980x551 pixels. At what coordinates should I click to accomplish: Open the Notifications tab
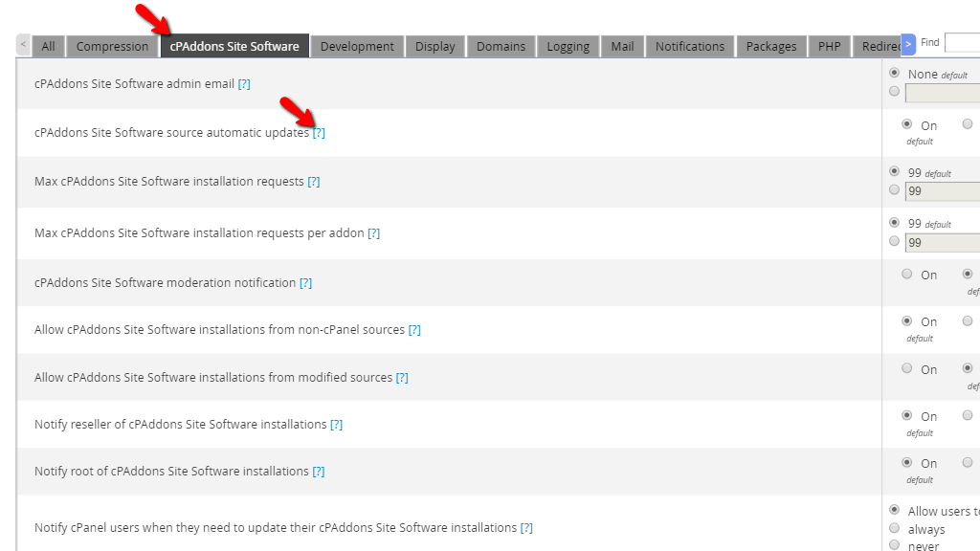click(x=690, y=46)
